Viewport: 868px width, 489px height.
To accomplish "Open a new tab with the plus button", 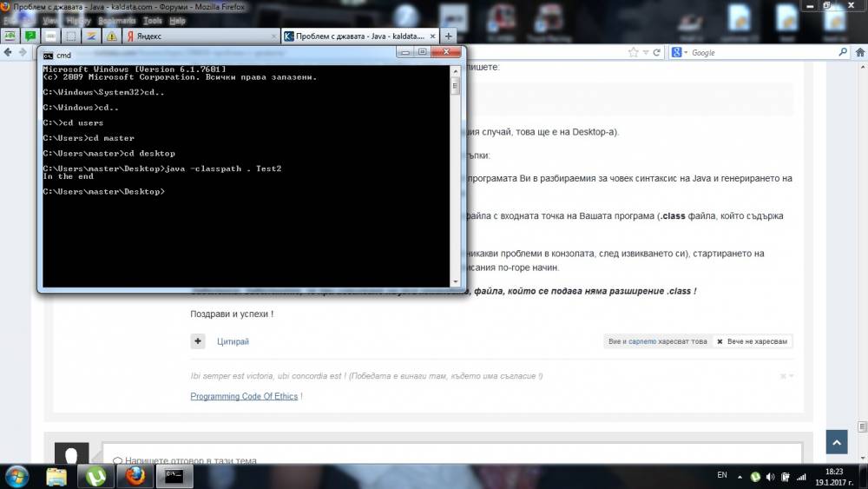I will pyautogui.click(x=449, y=36).
